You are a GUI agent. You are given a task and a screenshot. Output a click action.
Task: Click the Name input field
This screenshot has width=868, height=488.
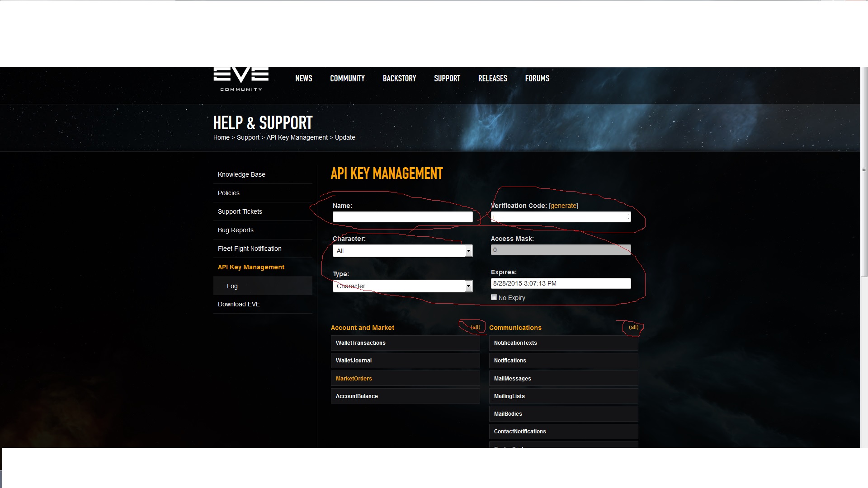402,217
